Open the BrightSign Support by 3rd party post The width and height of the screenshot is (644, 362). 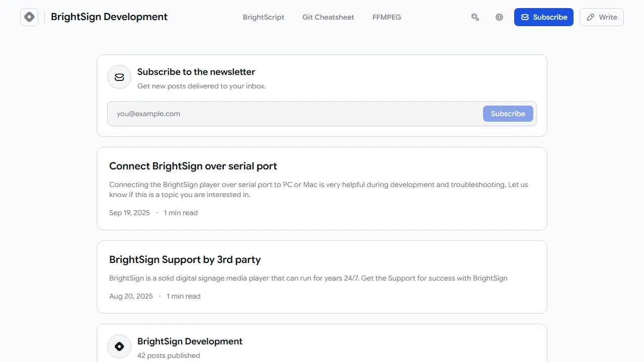[185, 259]
